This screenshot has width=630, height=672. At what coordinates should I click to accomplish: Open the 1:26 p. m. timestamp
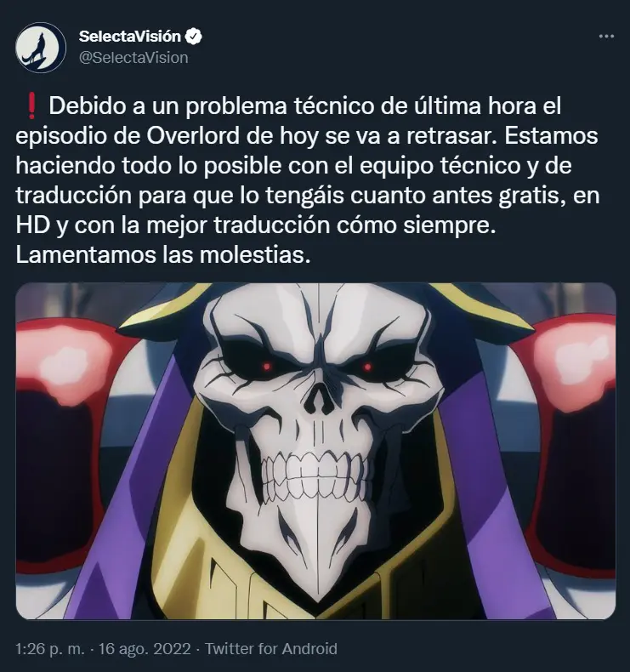tap(50, 648)
